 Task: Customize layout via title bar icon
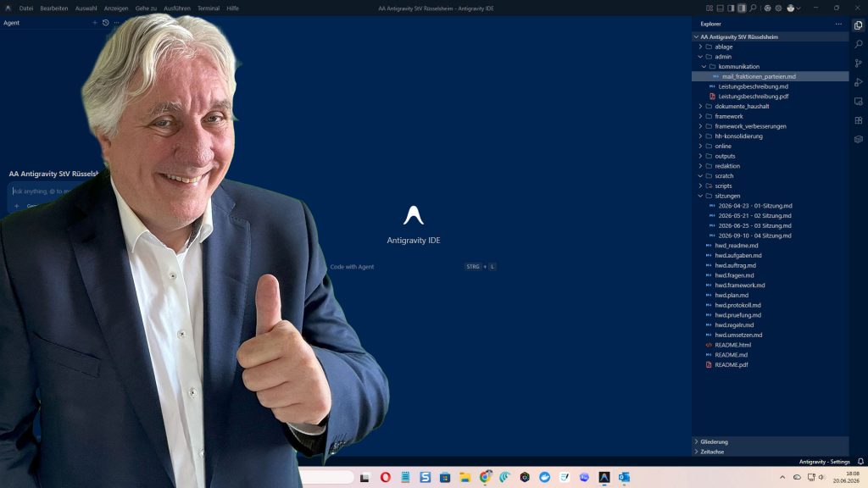click(x=709, y=8)
